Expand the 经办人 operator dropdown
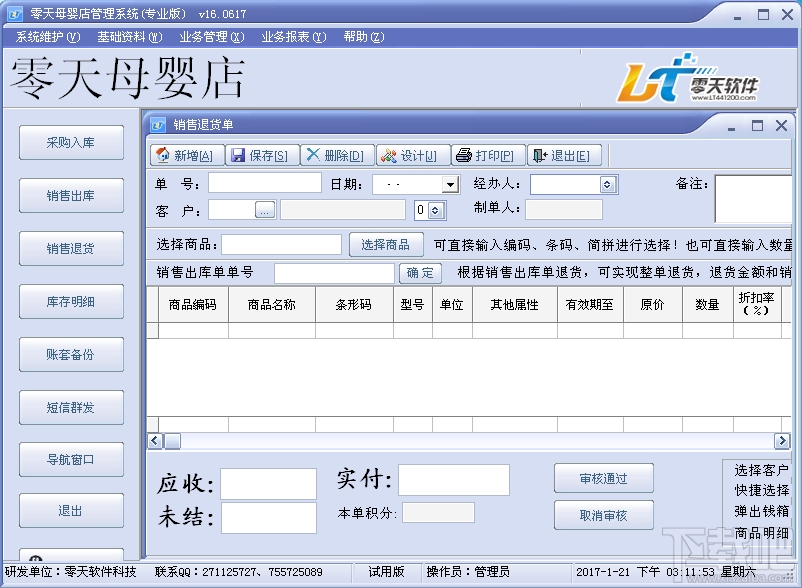Image resolution: width=802 pixels, height=588 pixels. pyautogui.click(x=607, y=183)
